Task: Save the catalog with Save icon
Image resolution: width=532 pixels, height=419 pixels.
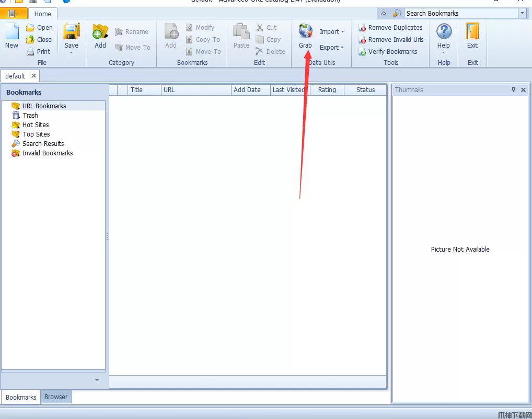Action: tap(72, 31)
